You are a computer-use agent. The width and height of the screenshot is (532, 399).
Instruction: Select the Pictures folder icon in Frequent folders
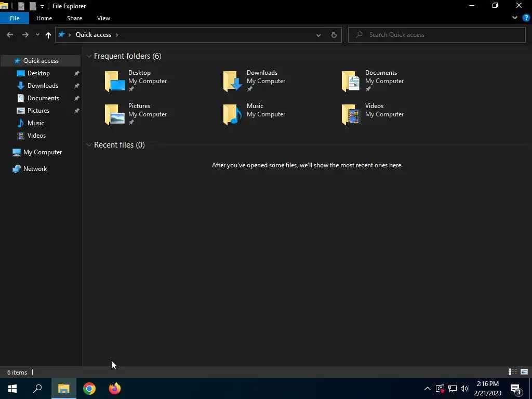click(115, 115)
